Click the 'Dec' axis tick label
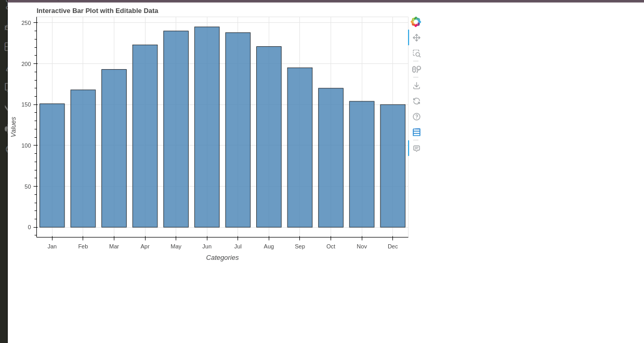Viewport: 644px width, 343px height. [x=392, y=246]
